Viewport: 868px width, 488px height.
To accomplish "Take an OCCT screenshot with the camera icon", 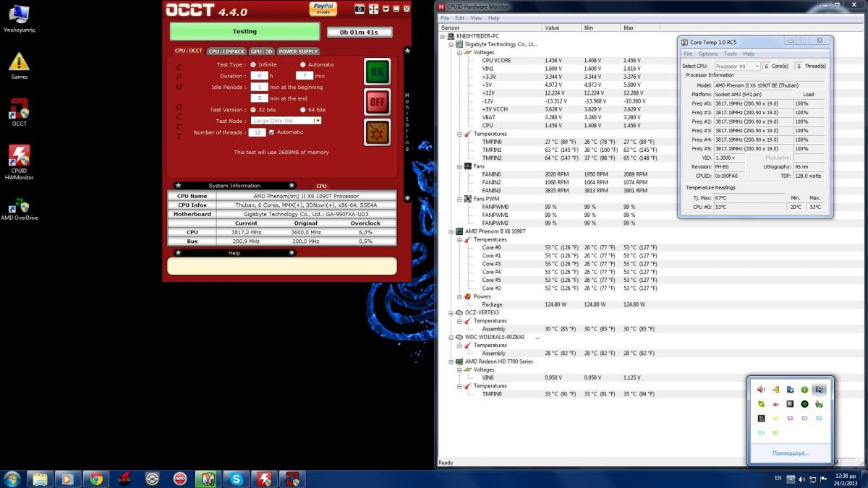I will tap(359, 9).
